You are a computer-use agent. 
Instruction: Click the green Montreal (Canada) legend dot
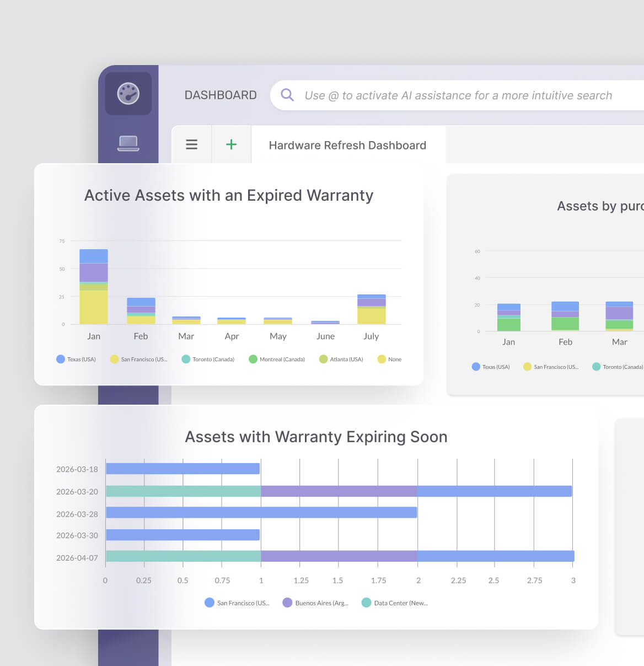click(x=253, y=359)
